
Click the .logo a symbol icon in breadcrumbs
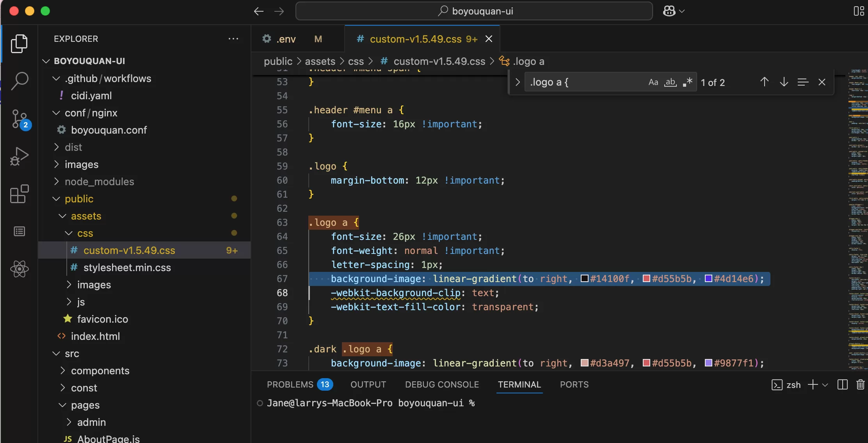505,61
